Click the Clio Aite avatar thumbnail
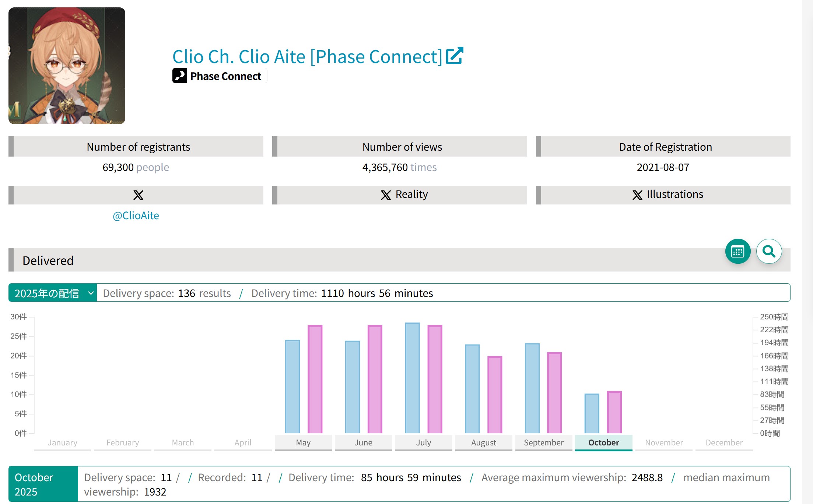813x504 pixels. point(67,66)
